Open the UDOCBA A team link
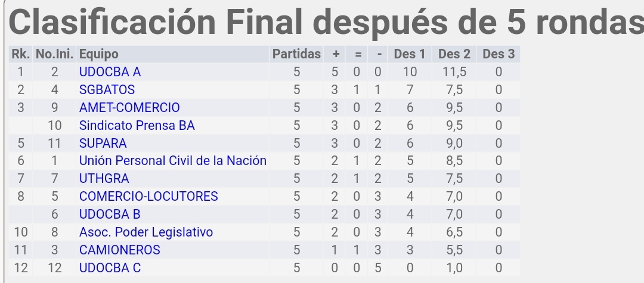The width and height of the screenshot is (644, 283). pyautogui.click(x=110, y=72)
